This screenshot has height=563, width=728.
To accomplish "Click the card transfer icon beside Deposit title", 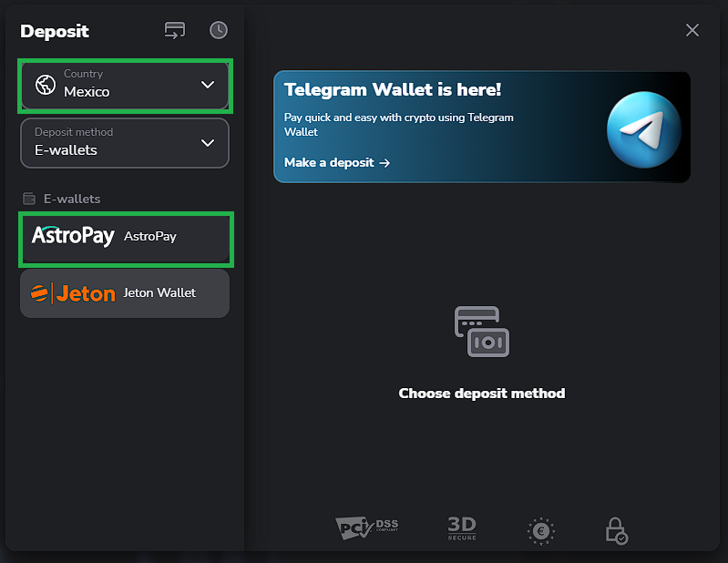I will click(174, 30).
